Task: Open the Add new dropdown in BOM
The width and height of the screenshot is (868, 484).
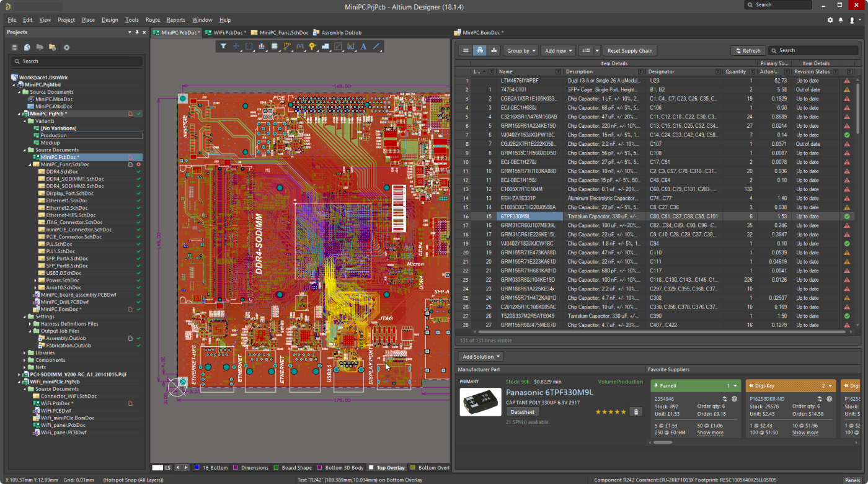Action: point(557,50)
